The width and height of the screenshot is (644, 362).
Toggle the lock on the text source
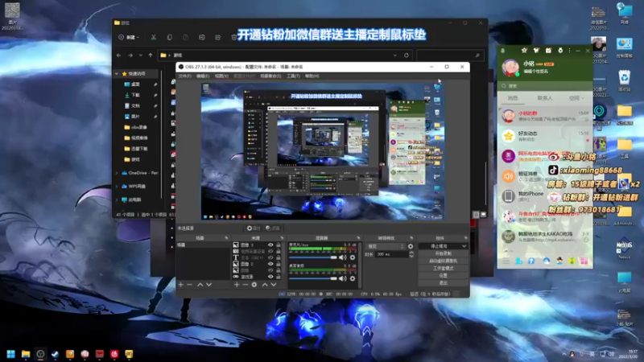(x=278, y=257)
